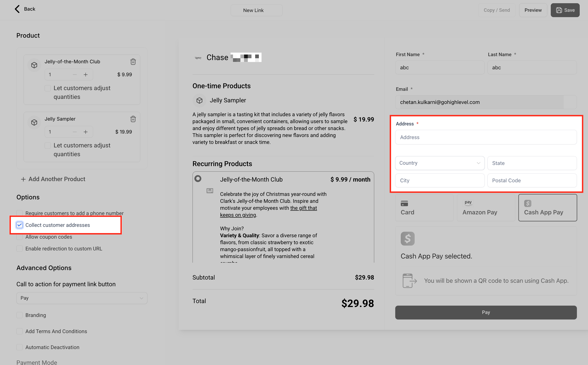
Task: Delete the Jelly-of-the-Month Club product with trash icon
Action: tap(133, 62)
